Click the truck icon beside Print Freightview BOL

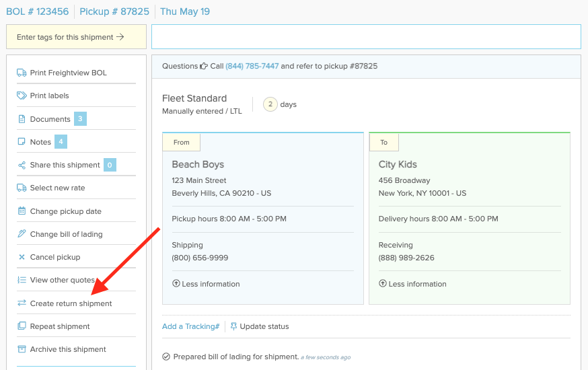[x=22, y=73]
